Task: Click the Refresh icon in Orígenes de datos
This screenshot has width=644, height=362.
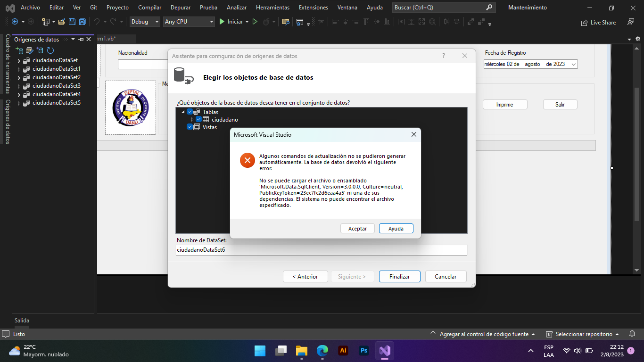Action: [50, 50]
